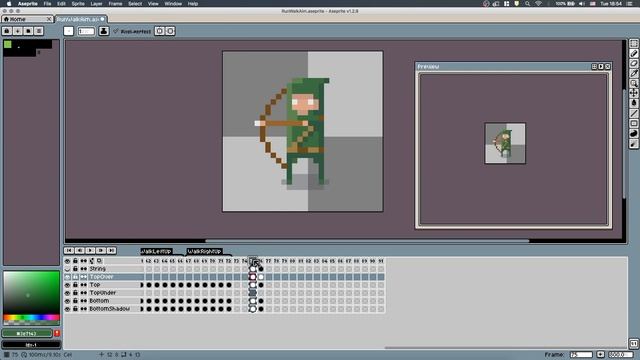Toggle visibility of String layer

pos(67,269)
